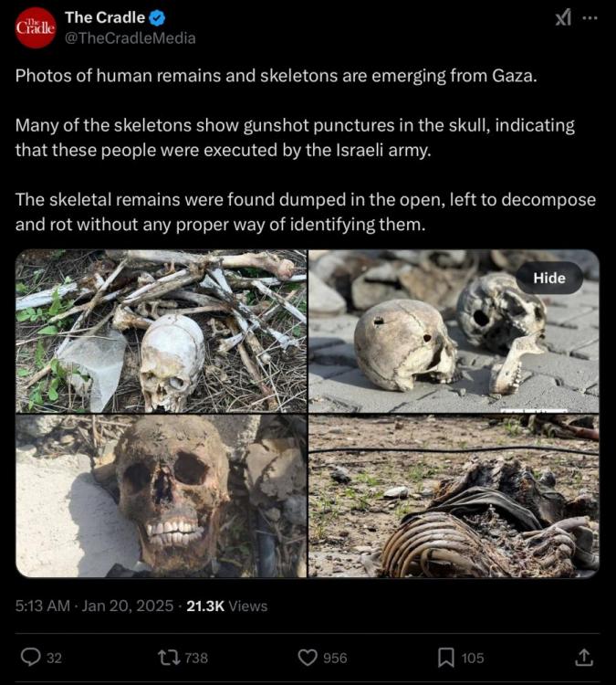Open the top-left image of bones pile
The width and height of the screenshot is (616, 685).
(162, 332)
